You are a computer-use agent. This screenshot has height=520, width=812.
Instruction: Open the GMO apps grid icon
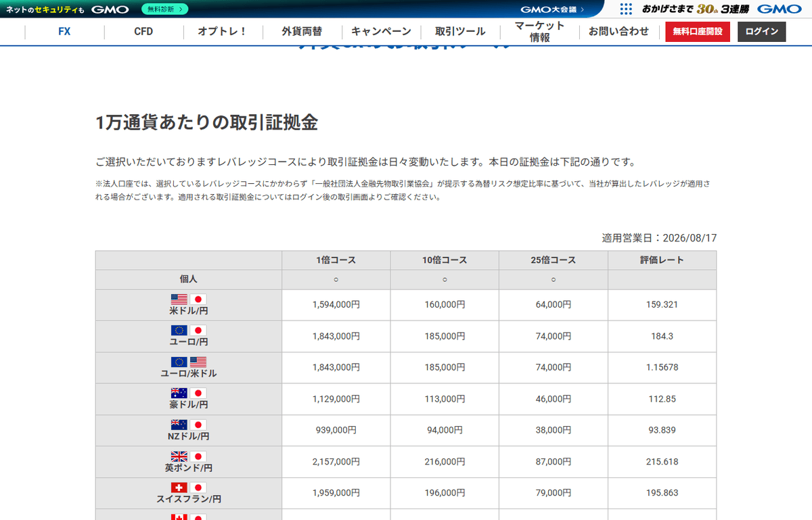click(x=626, y=9)
